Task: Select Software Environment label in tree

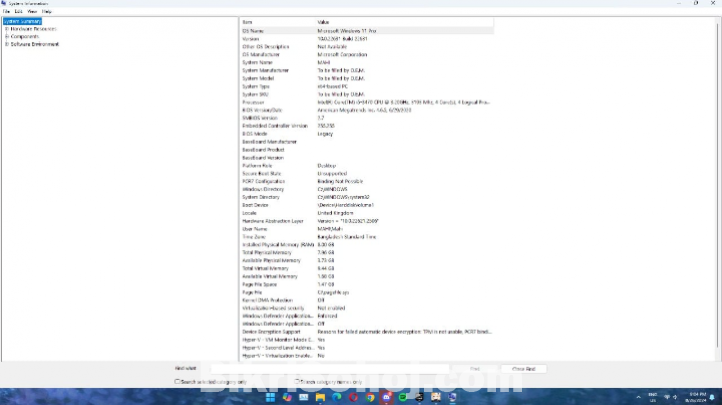Action: click(35, 44)
